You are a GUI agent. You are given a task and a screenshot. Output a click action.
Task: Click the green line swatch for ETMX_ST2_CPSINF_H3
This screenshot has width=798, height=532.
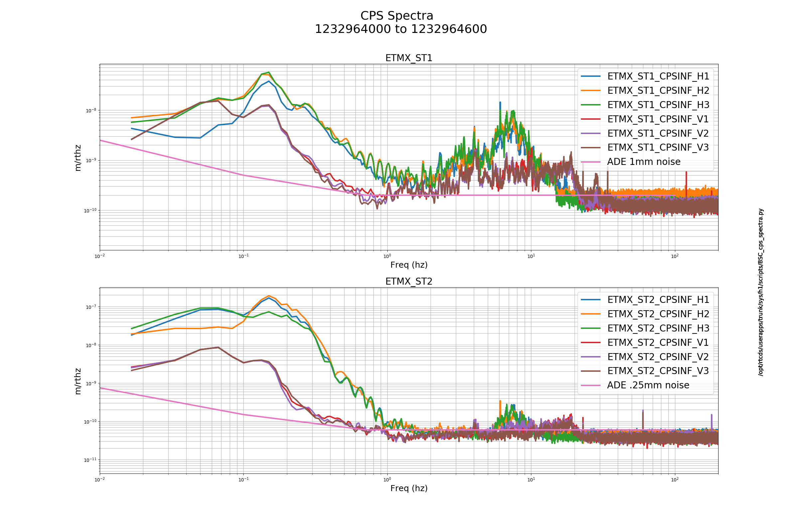point(591,329)
